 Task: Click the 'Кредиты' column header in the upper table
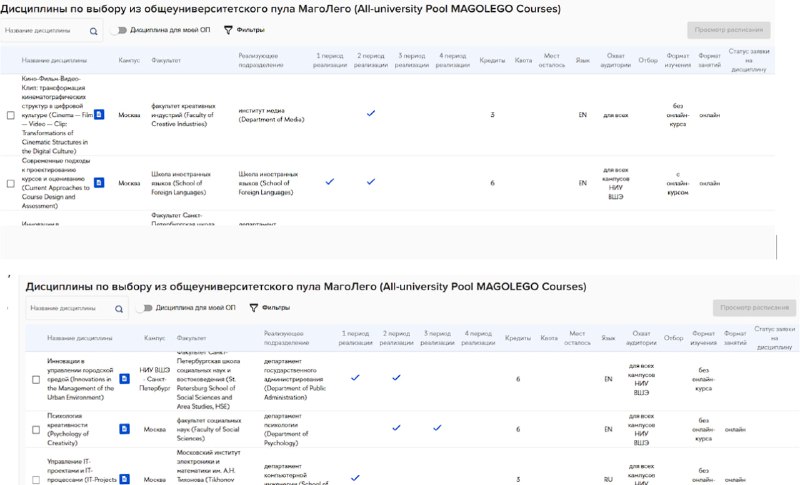(x=492, y=60)
